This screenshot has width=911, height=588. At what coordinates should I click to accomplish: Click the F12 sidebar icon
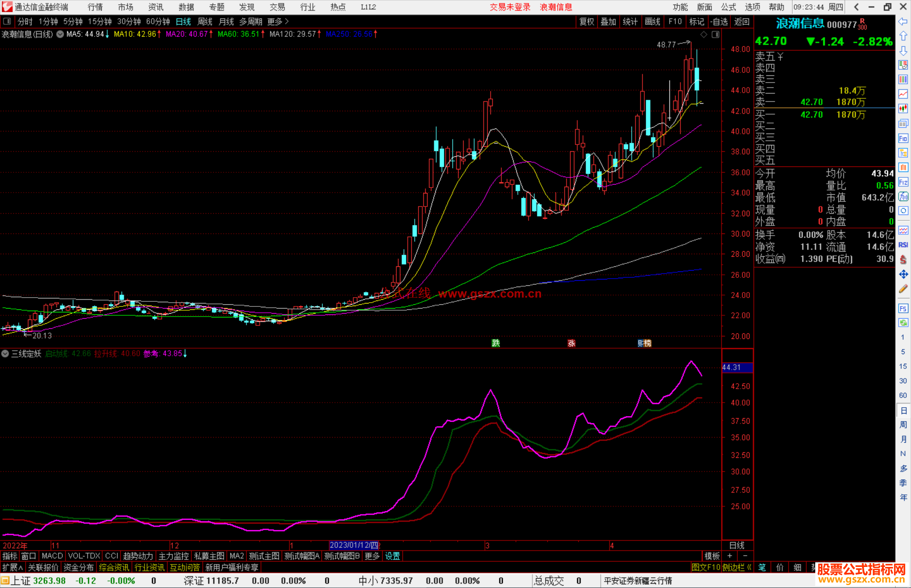[903, 182]
